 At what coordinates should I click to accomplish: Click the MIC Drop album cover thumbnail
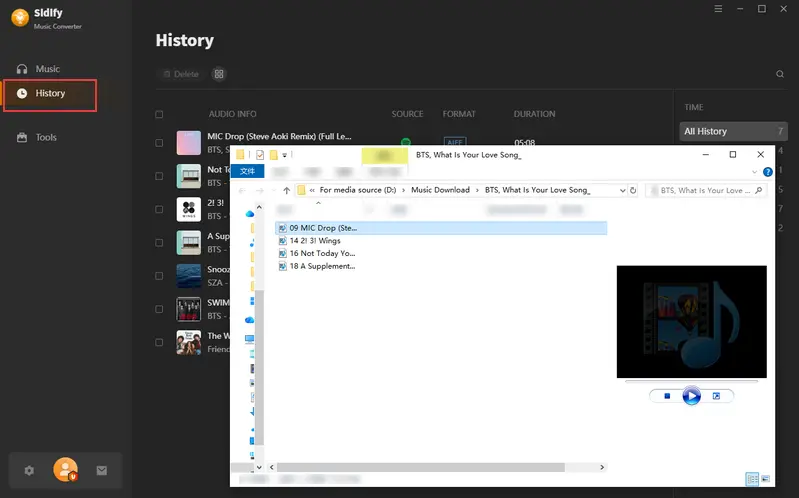pos(189,143)
